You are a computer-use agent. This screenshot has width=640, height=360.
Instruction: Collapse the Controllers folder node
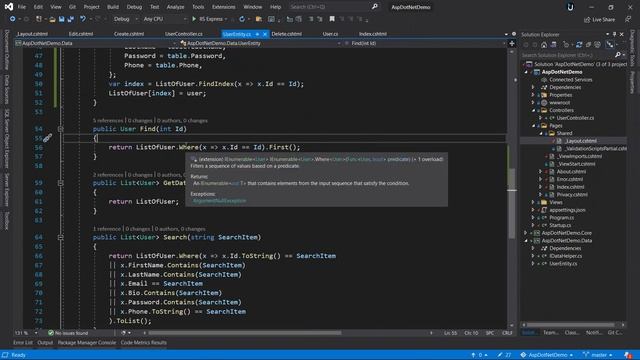pos(533,111)
